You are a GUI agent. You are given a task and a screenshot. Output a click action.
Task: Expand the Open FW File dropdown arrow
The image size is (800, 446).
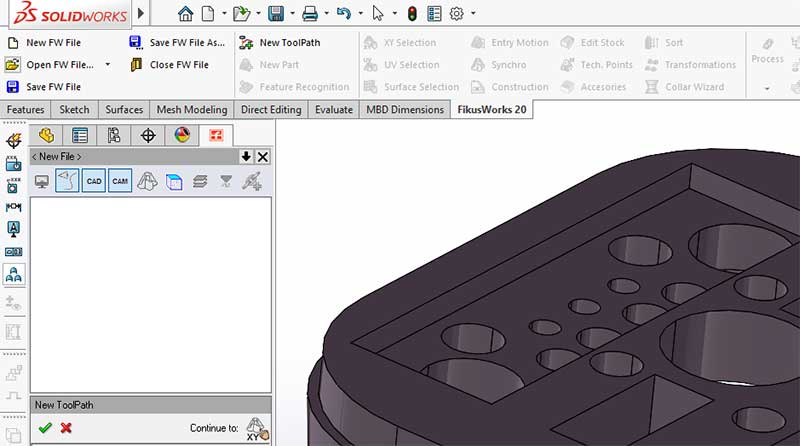coord(108,64)
